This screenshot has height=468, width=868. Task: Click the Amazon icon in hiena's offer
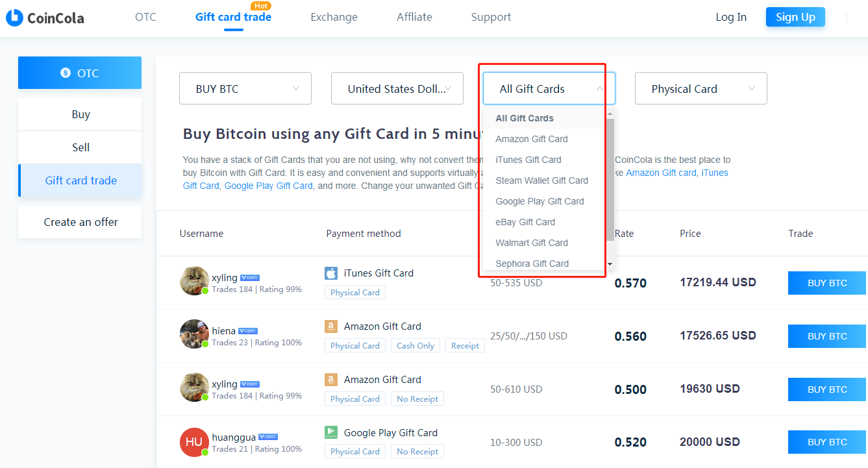click(331, 326)
